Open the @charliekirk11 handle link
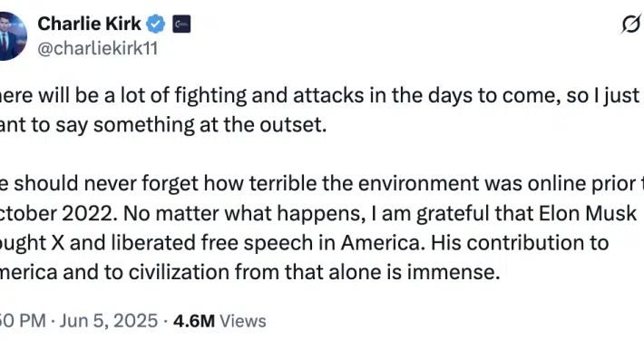This screenshot has width=644, height=340. [x=98, y=49]
